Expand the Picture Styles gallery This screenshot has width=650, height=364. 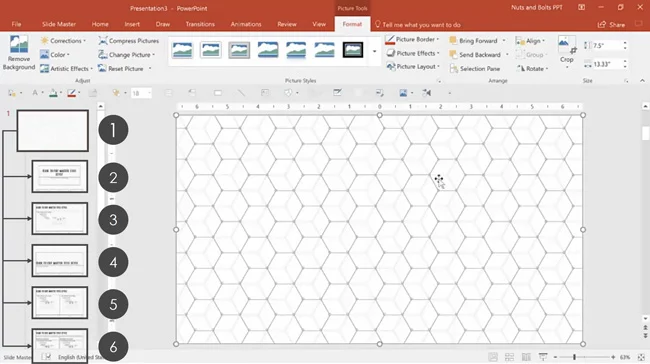click(x=374, y=51)
